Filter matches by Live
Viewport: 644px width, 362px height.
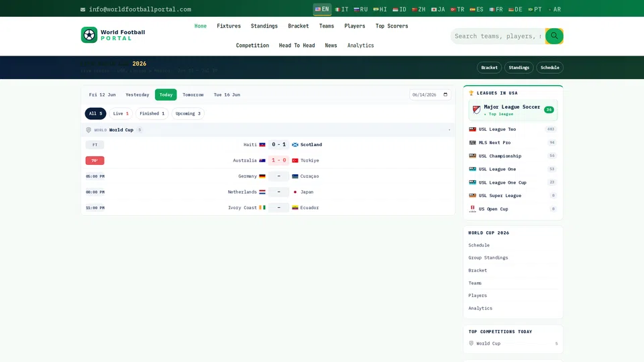coord(121,114)
